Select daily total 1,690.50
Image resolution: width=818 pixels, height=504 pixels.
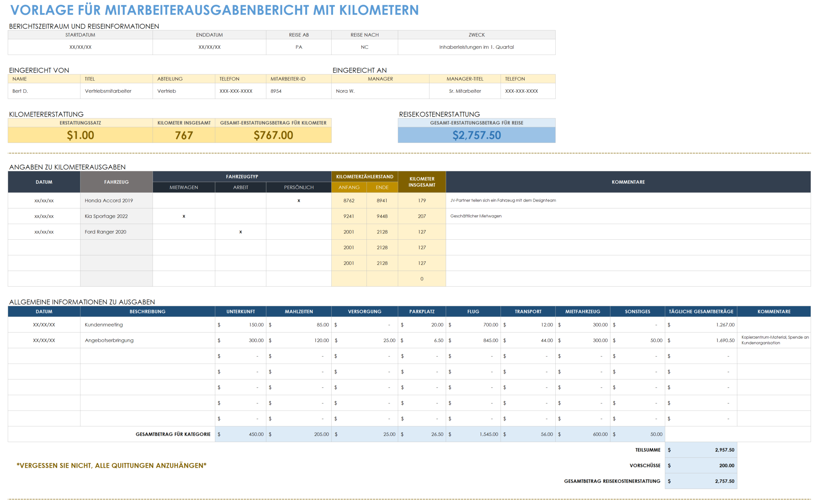coord(701,340)
